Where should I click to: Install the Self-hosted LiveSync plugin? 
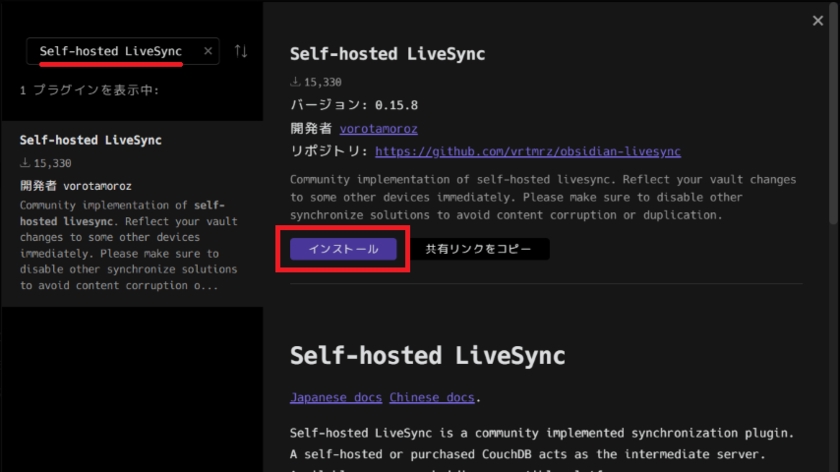343,249
